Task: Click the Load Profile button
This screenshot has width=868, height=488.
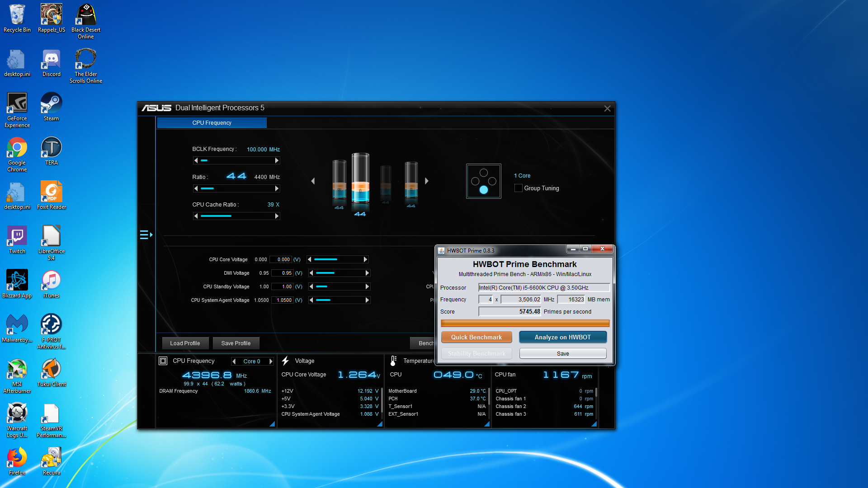Action: pos(185,343)
